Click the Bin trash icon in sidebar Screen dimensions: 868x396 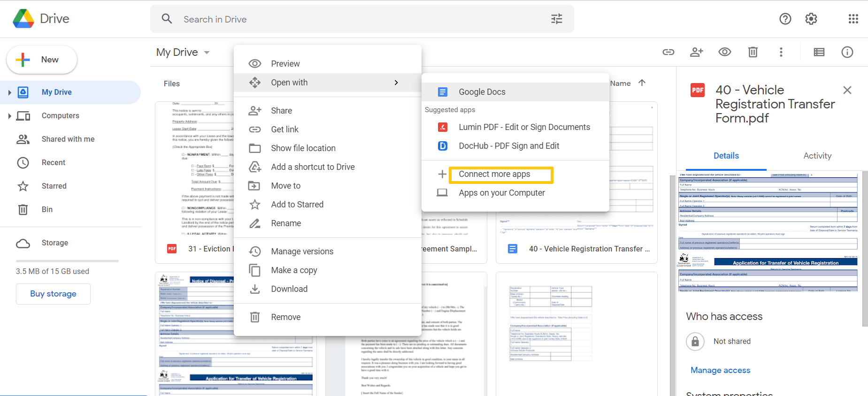coord(23,209)
